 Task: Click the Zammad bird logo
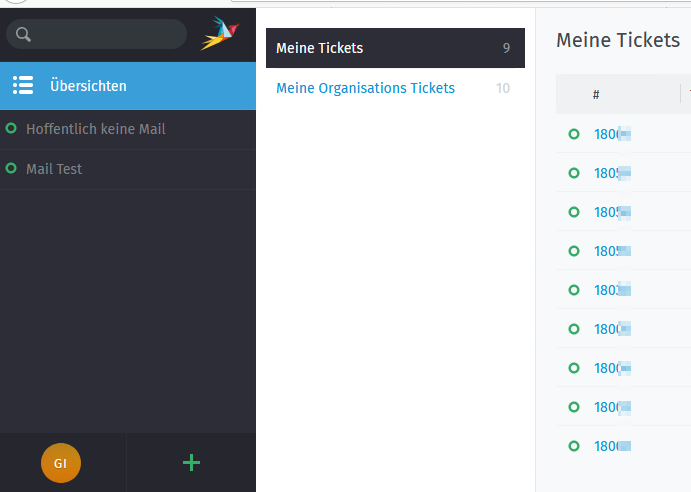click(220, 34)
